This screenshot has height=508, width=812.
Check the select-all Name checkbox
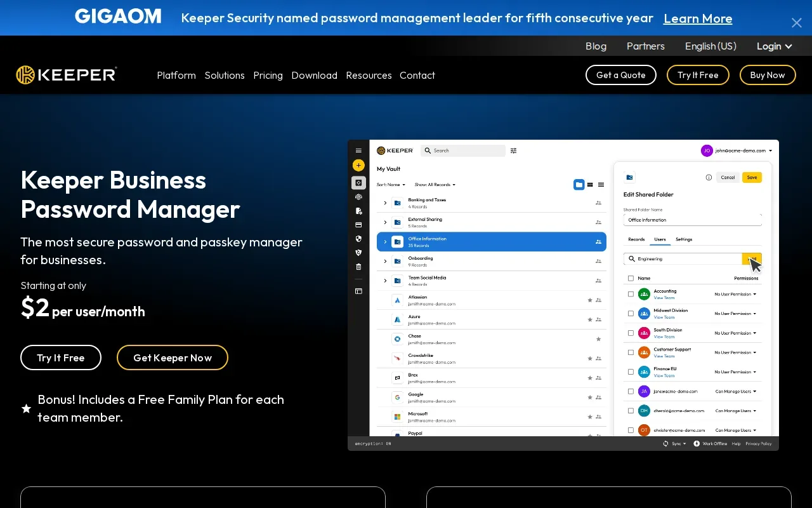(x=631, y=278)
